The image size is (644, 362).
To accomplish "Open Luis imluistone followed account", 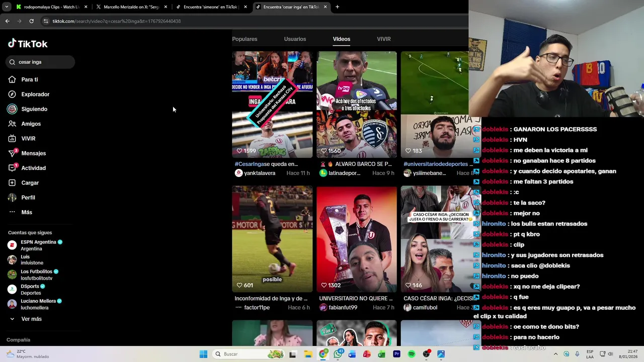I will coord(26,260).
